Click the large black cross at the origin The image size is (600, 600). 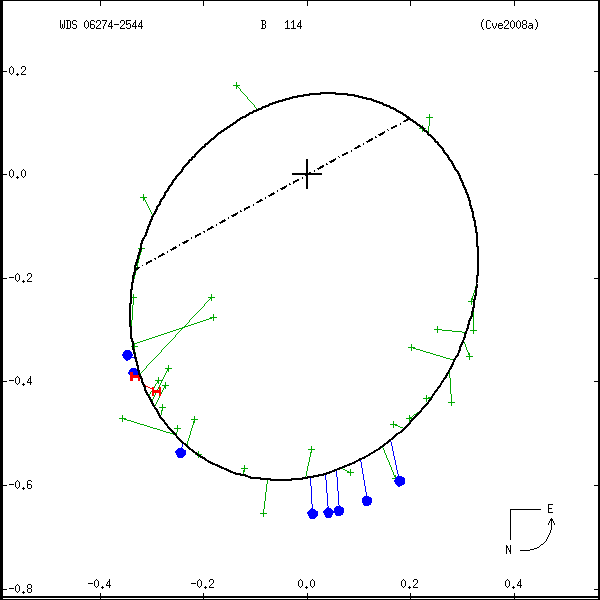point(307,174)
